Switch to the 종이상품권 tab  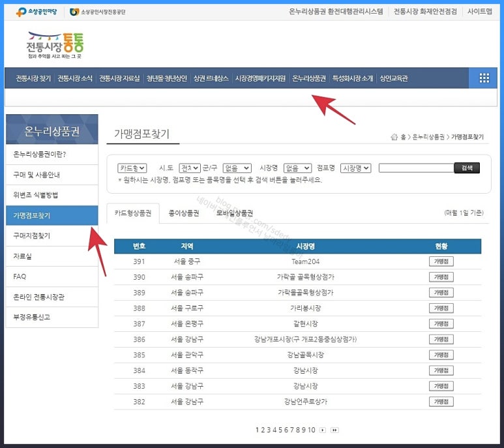(x=184, y=213)
